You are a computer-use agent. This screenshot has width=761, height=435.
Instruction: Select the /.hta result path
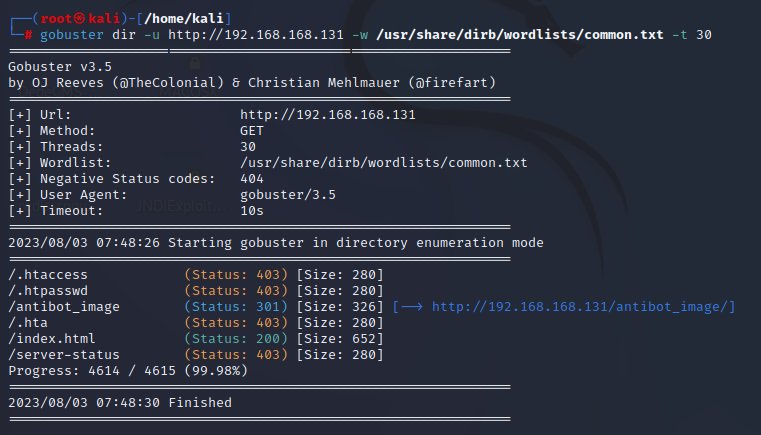click(28, 323)
